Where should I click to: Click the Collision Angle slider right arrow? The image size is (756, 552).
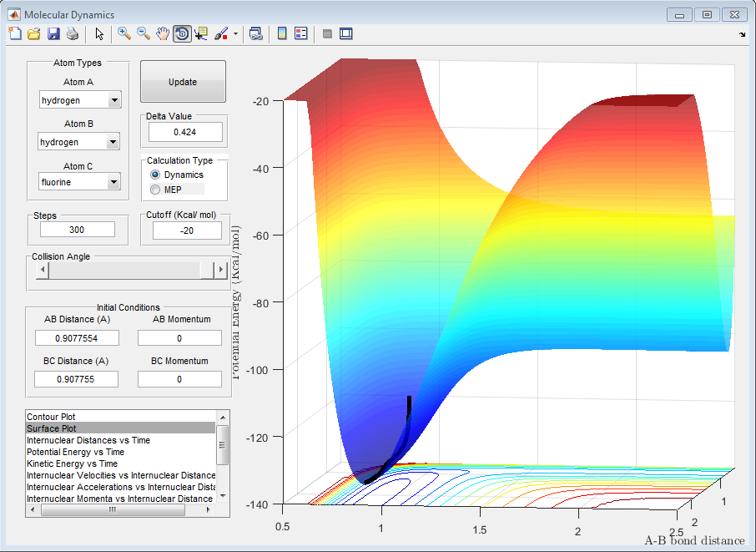220,271
